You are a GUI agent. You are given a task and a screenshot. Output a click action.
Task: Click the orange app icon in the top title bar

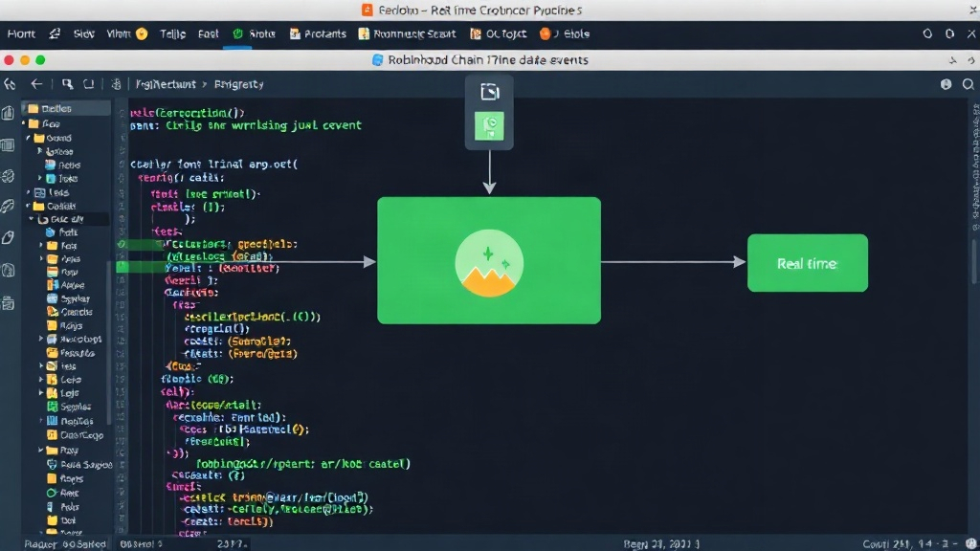click(367, 10)
